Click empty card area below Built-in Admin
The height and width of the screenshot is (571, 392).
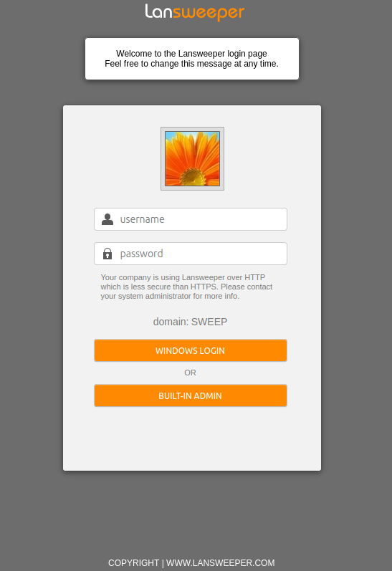192,438
